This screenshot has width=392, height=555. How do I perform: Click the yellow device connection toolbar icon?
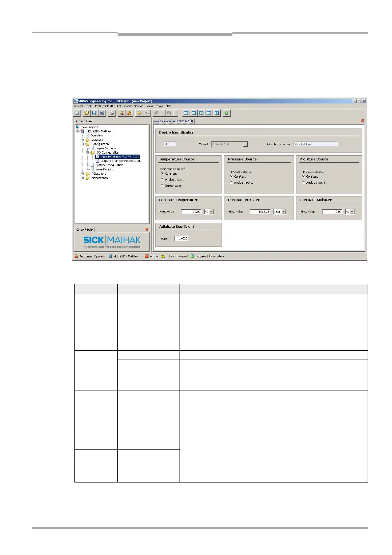tap(139, 113)
